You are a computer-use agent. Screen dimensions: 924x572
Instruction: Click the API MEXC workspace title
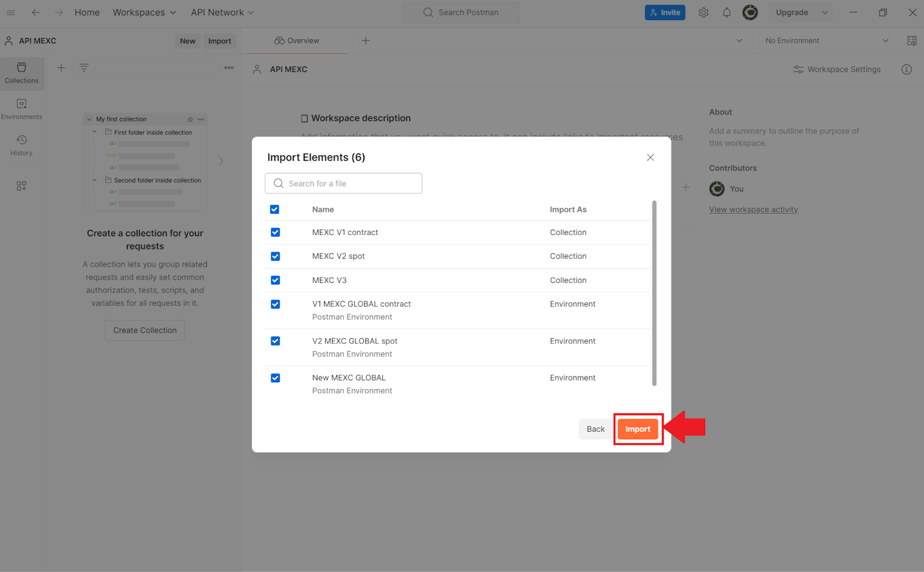[289, 69]
